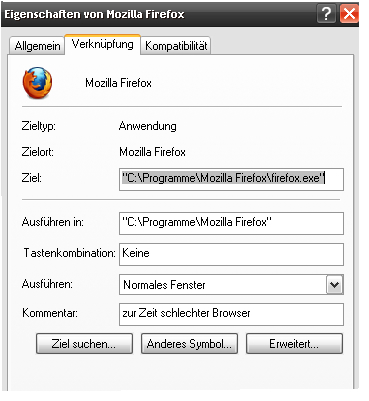369x401 pixels.
Task: Click the Kommentar field with browser comment
Action: (231, 314)
